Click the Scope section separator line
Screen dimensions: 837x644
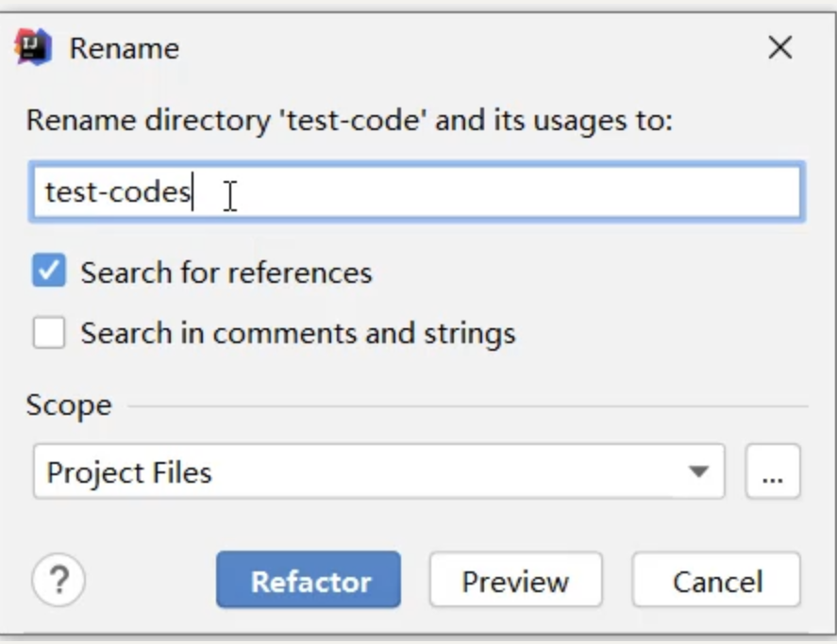click(x=468, y=406)
